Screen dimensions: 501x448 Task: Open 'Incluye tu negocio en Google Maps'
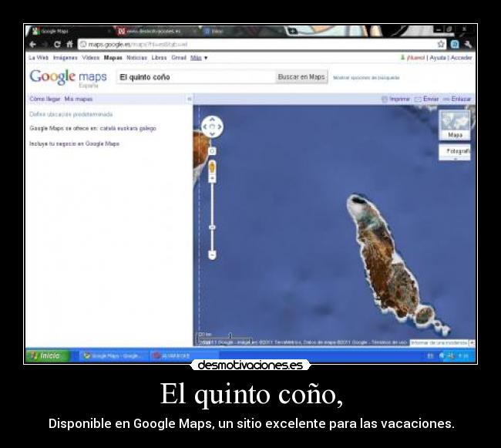[75, 143]
